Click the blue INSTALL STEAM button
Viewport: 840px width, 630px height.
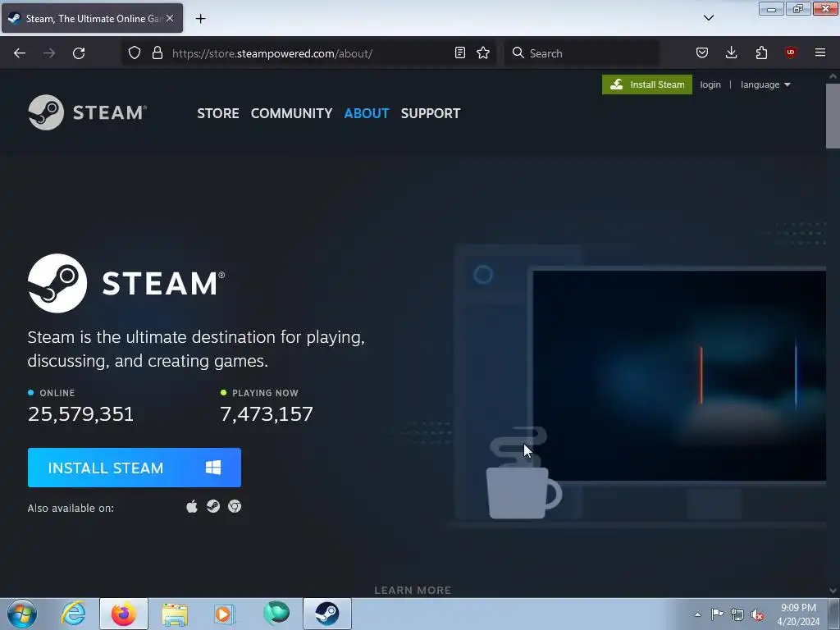tap(135, 468)
